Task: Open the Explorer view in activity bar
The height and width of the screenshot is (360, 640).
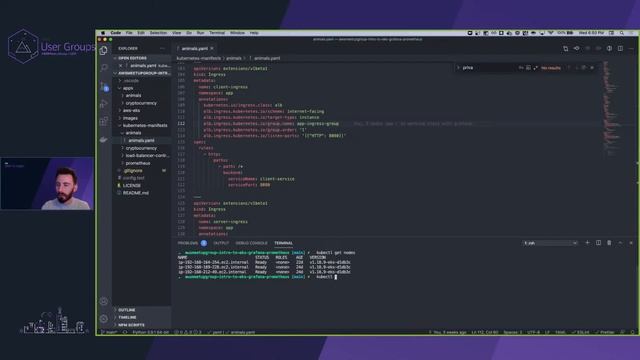Action: coord(104,51)
